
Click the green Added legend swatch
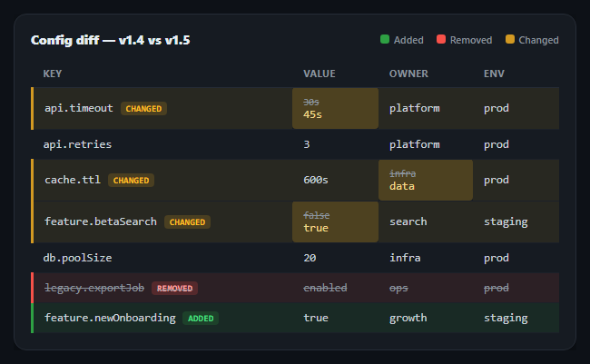click(385, 39)
